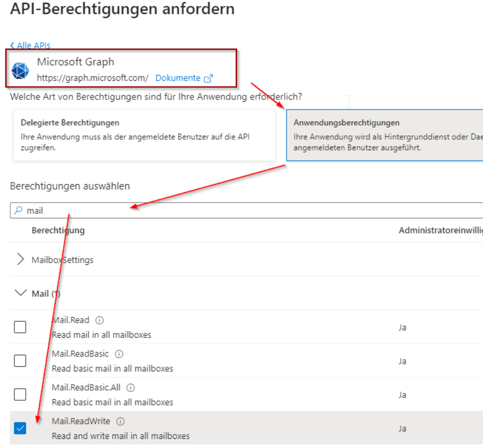Image resolution: width=483 pixels, height=448 pixels.
Task: Click the Administratoreinwilligung column header
Action: pyautogui.click(x=441, y=230)
